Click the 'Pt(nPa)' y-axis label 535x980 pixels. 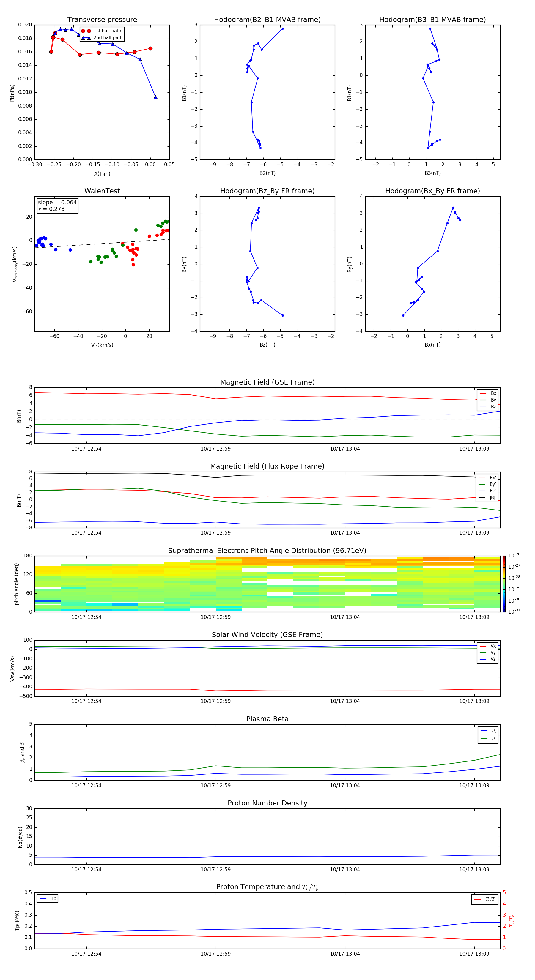[x=12, y=92]
